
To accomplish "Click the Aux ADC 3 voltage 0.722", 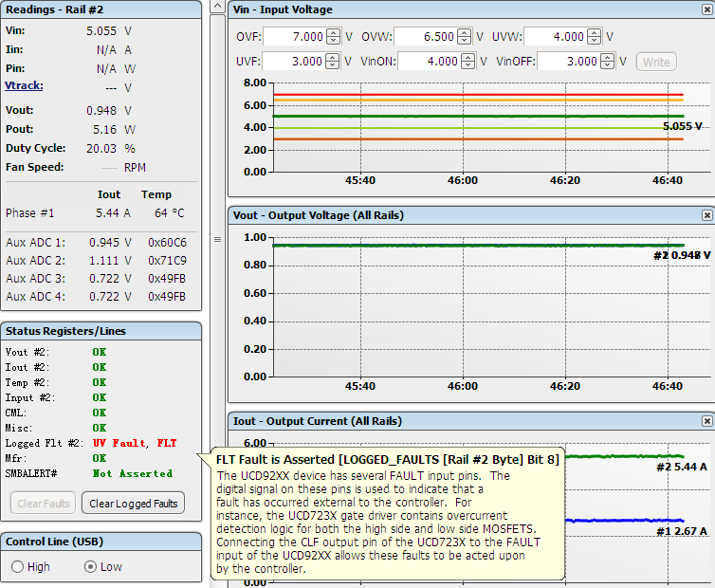I will click(104, 278).
